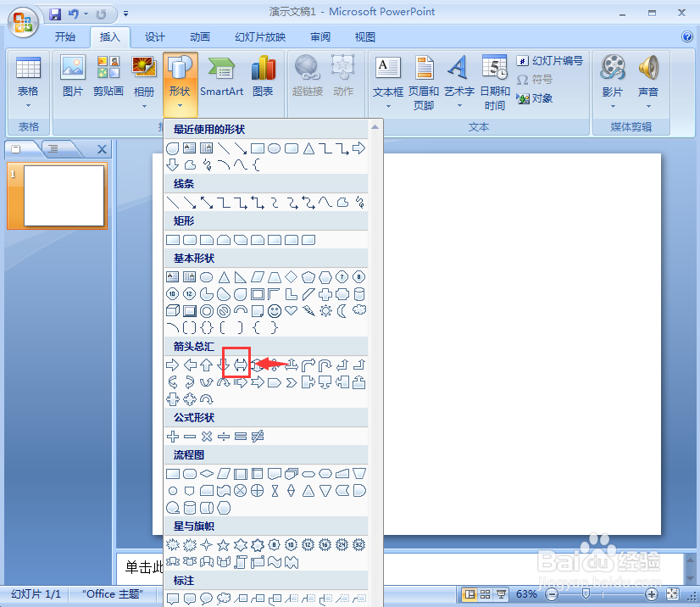700x607 pixels.
Task: Choose the left arrow in 箭头总汇
Action: pos(190,365)
